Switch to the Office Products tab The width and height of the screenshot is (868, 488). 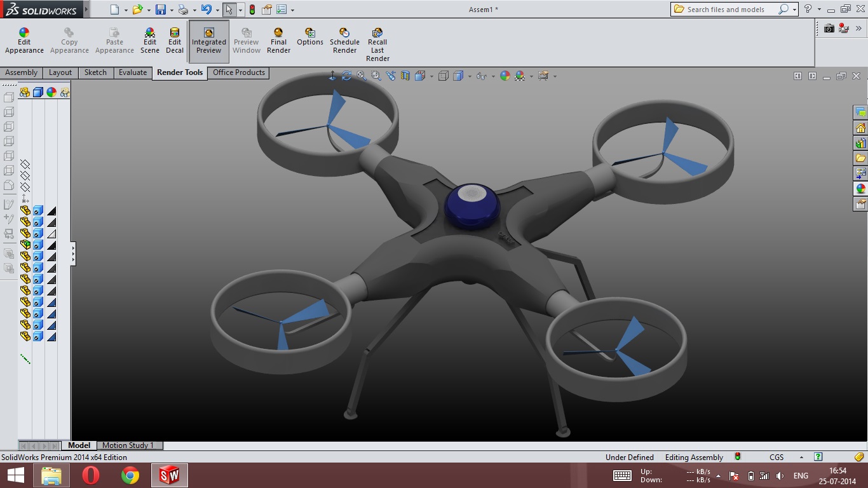coord(239,72)
